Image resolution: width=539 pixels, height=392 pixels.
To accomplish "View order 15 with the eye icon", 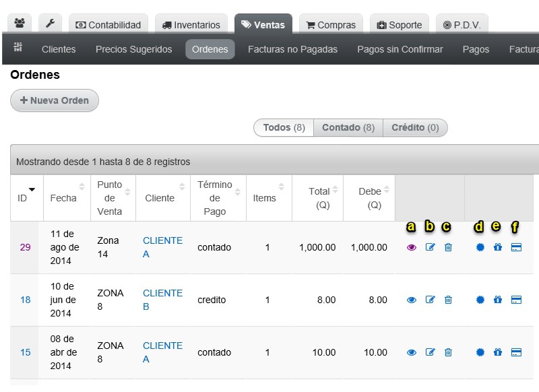I will point(412,352).
